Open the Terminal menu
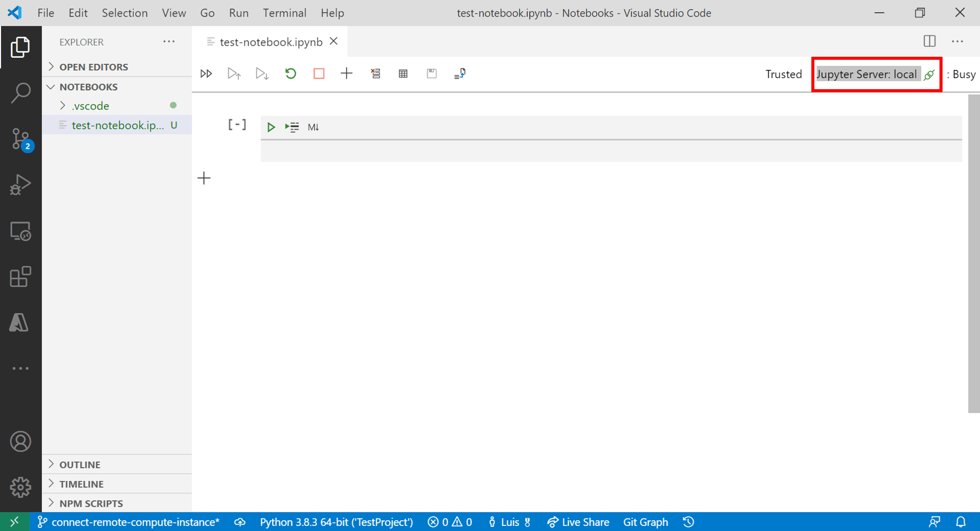Screen dimensions: 980x531 [284, 13]
